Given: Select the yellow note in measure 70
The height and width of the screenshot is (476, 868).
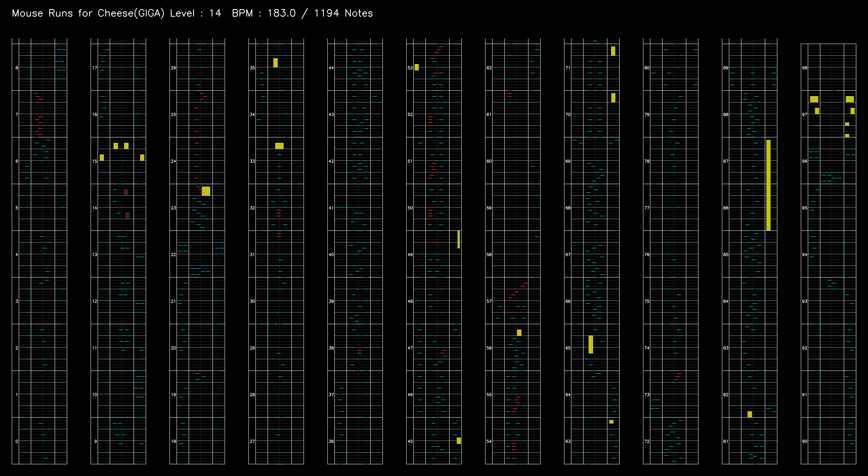Looking at the screenshot, I should click(x=613, y=98).
